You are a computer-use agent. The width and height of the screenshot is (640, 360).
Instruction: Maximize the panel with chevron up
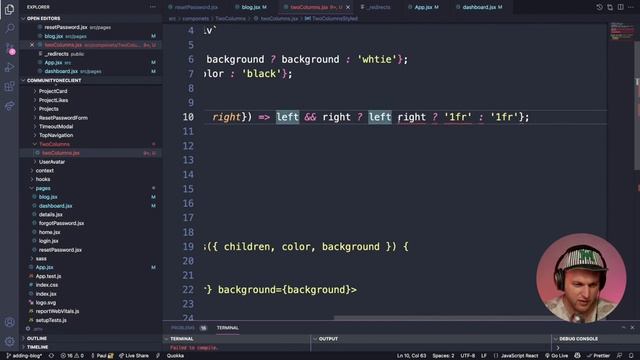pyautogui.click(x=623, y=327)
